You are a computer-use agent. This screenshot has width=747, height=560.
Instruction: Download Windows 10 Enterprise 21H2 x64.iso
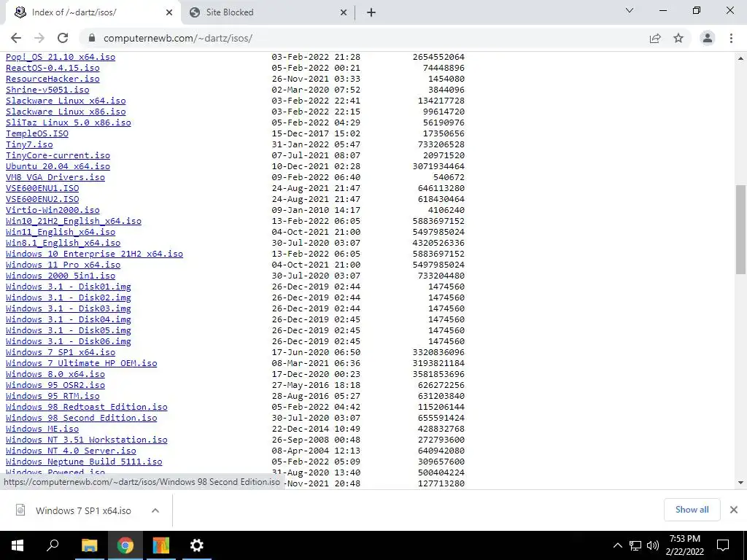coord(94,254)
